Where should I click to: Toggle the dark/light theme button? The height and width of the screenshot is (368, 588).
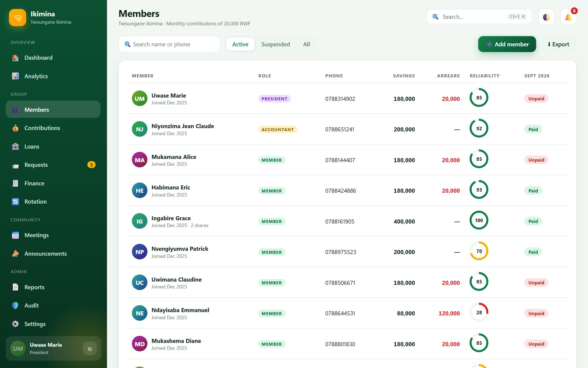coord(546,17)
